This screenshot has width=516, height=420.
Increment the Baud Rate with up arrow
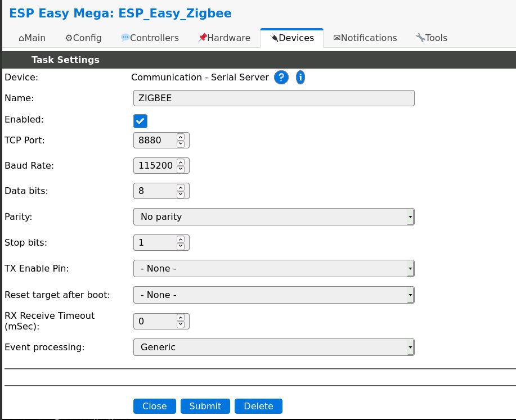pos(181,162)
